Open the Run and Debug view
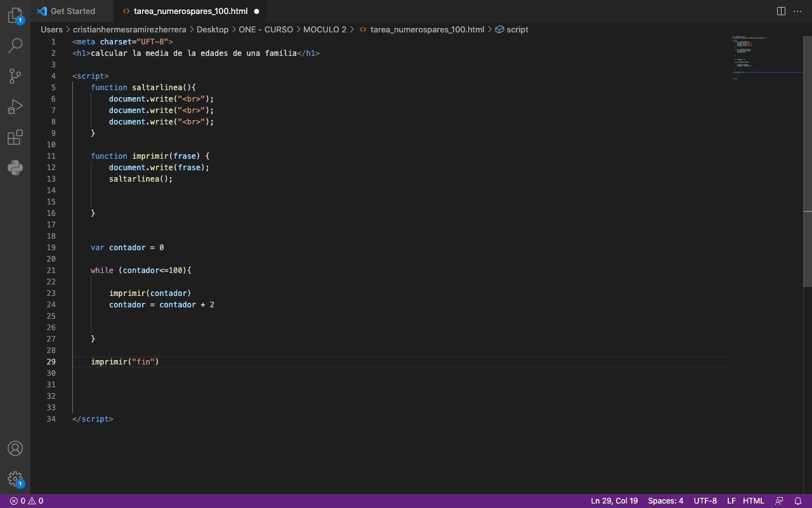 point(15,107)
